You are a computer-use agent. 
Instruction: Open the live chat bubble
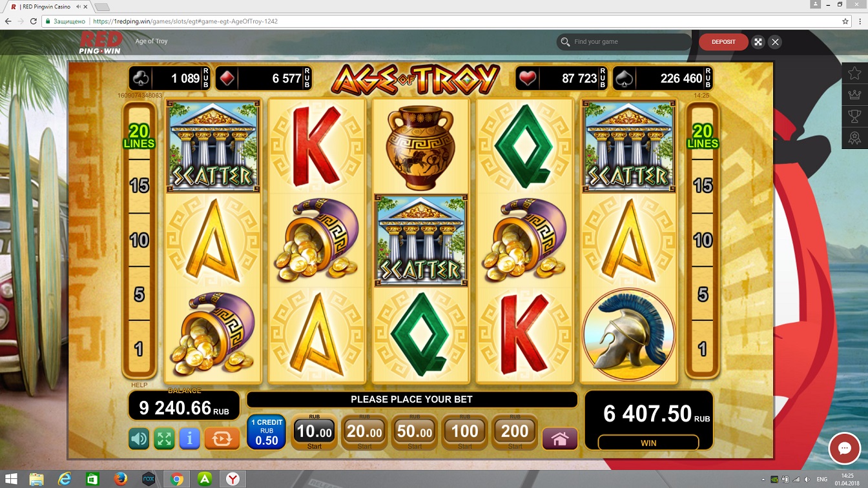[844, 448]
